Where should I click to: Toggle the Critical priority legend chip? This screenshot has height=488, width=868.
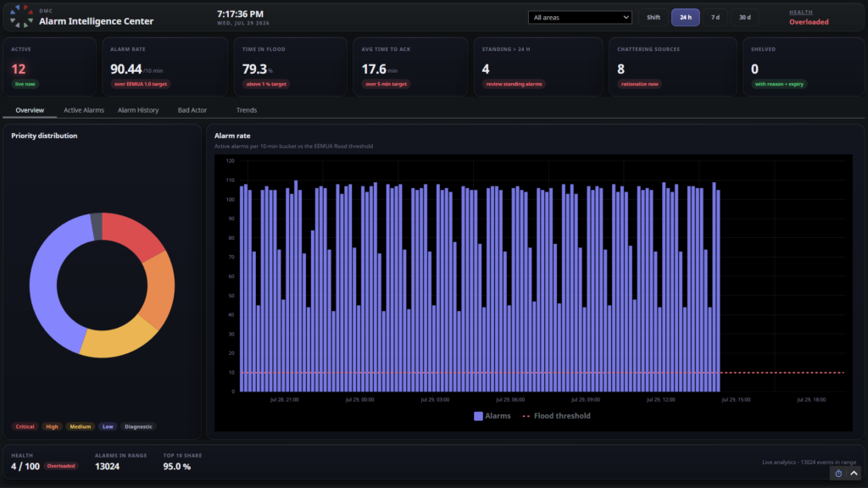point(25,427)
